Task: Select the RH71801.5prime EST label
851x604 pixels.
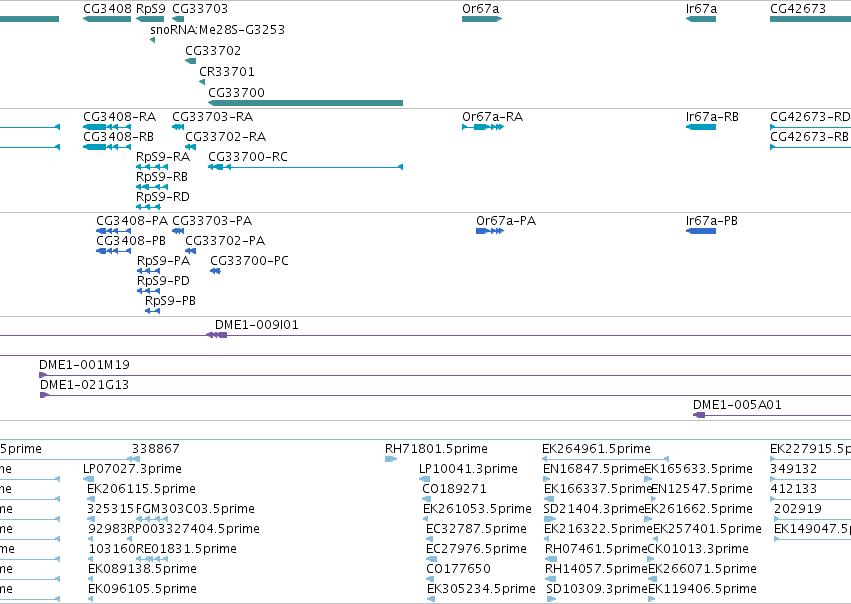Action: tap(436, 449)
